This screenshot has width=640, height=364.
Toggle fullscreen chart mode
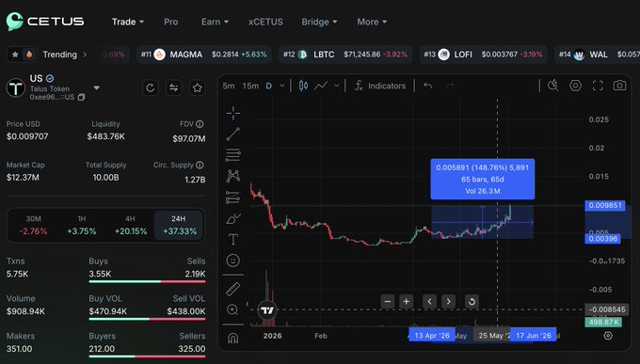tap(598, 86)
